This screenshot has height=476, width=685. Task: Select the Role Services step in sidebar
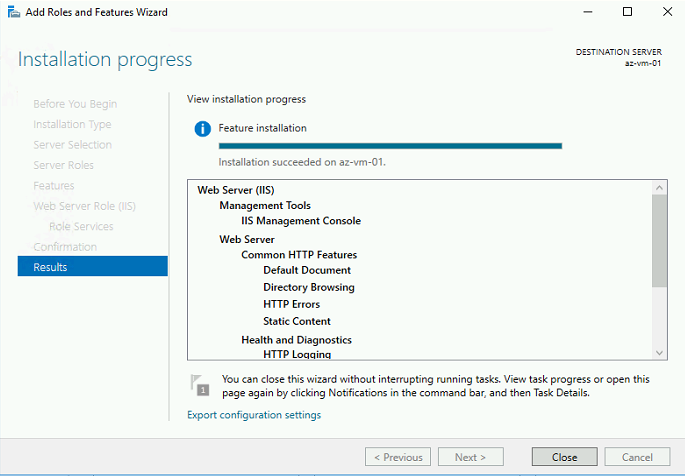tap(81, 226)
